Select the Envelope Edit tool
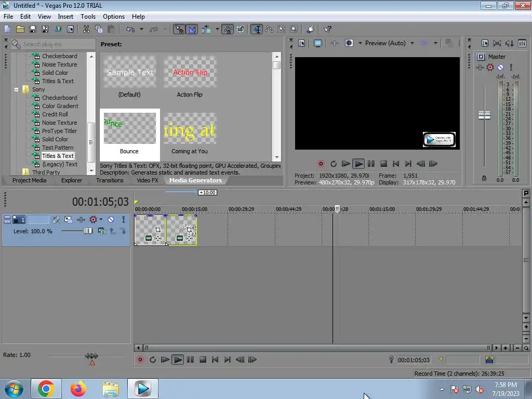This screenshot has height=399, width=532. coord(269,29)
